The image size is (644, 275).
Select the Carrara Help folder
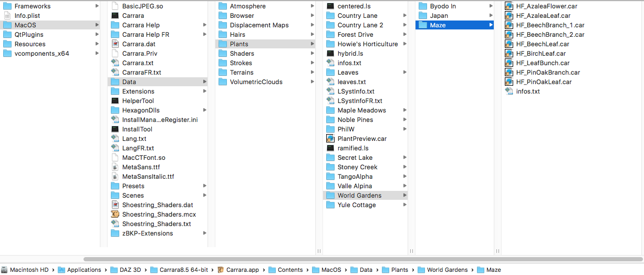click(x=158, y=25)
